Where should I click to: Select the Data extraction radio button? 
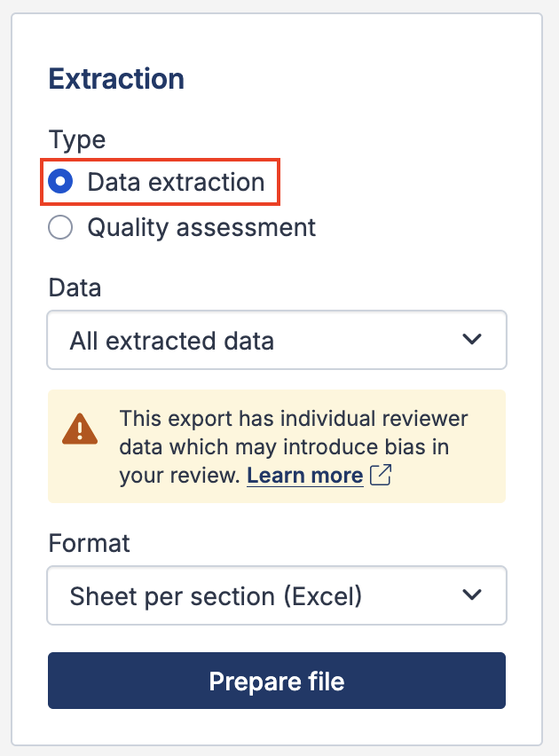click(x=60, y=181)
